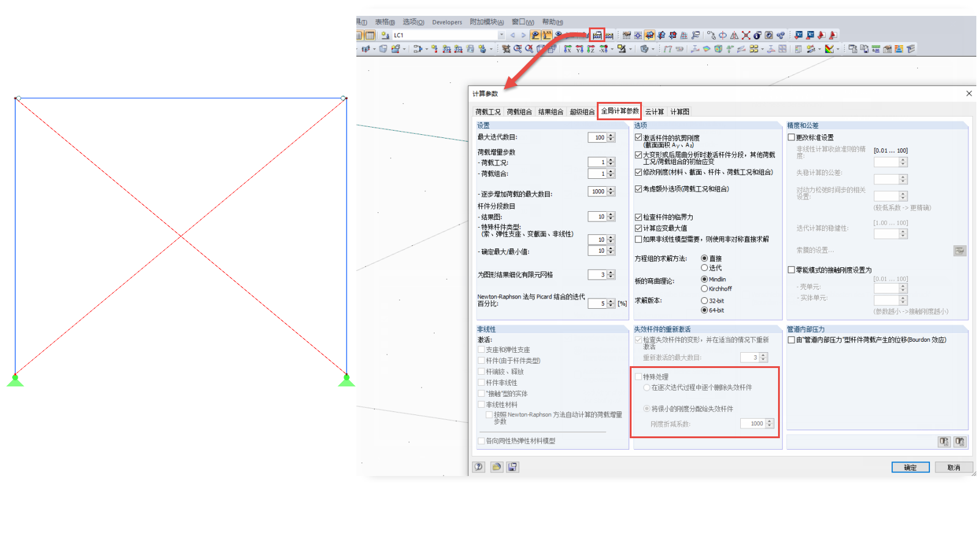Click the left units icon at panel bottom
The height and width of the screenshot is (545, 980).
(x=944, y=441)
